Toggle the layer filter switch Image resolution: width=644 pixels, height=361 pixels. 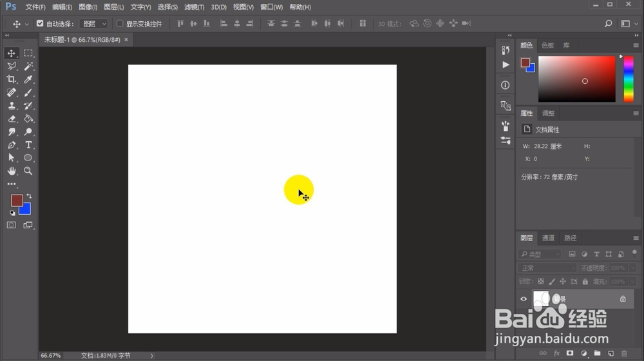click(x=634, y=253)
